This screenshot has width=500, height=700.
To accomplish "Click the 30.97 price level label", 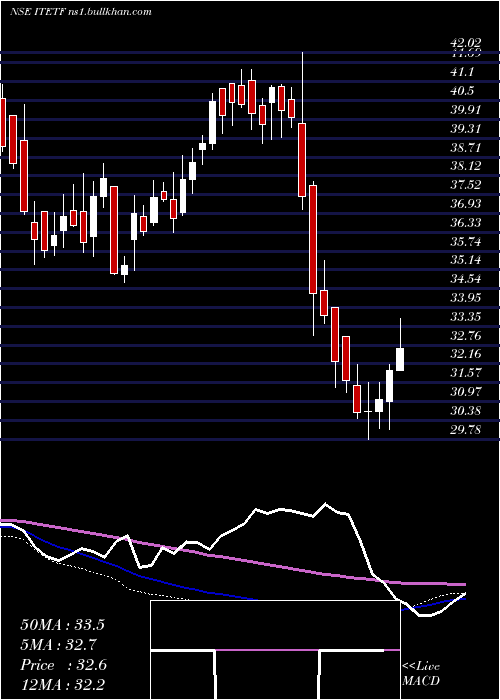I will (x=466, y=392).
